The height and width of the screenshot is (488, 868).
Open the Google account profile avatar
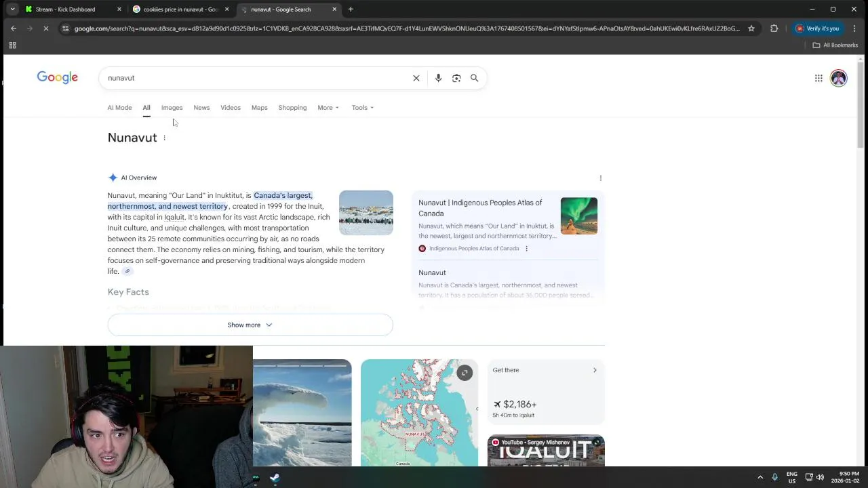[839, 78]
